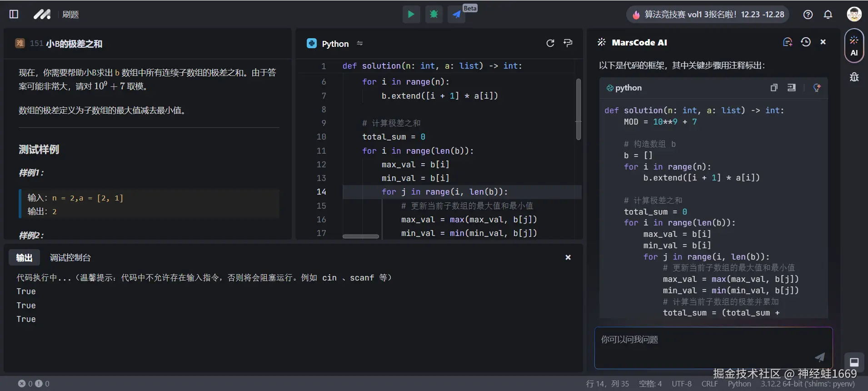Open the debug bug icon in right sidebar
The width and height of the screenshot is (868, 391).
pyautogui.click(x=854, y=77)
